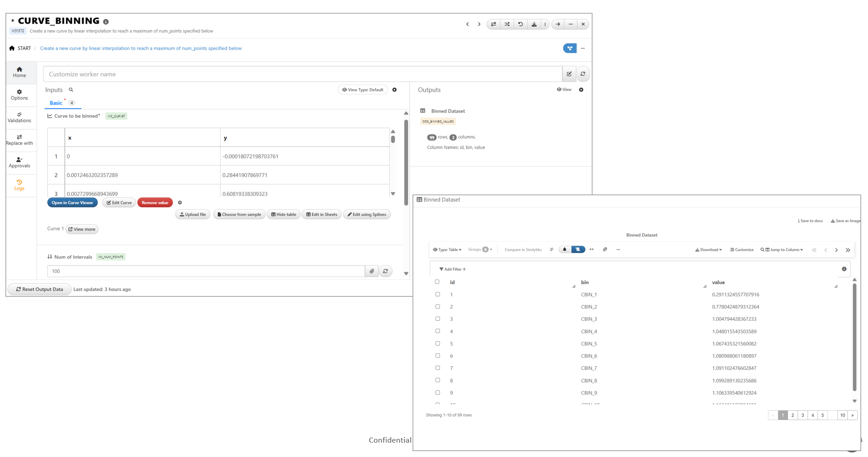Toggle the select-all checkbox in table header

pos(437,282)
